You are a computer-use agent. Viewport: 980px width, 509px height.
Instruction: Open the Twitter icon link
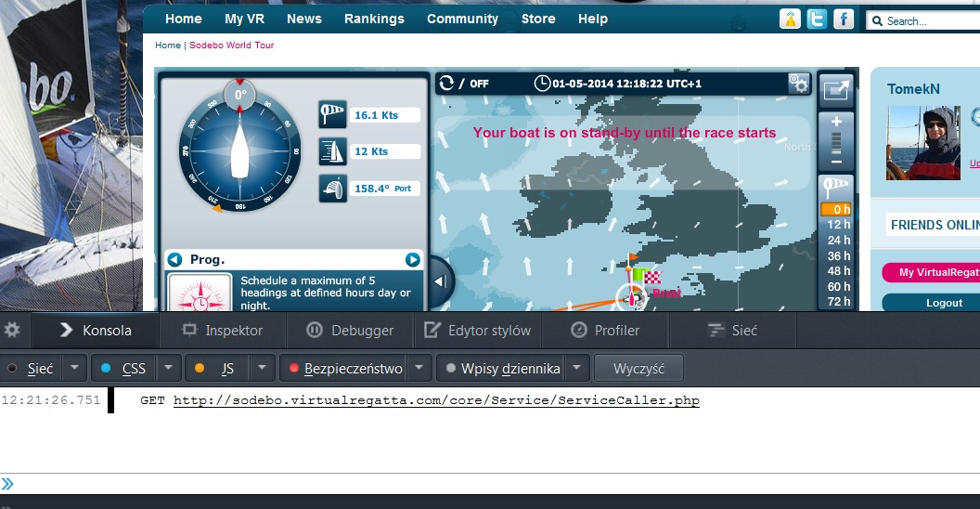coord(817,20)
